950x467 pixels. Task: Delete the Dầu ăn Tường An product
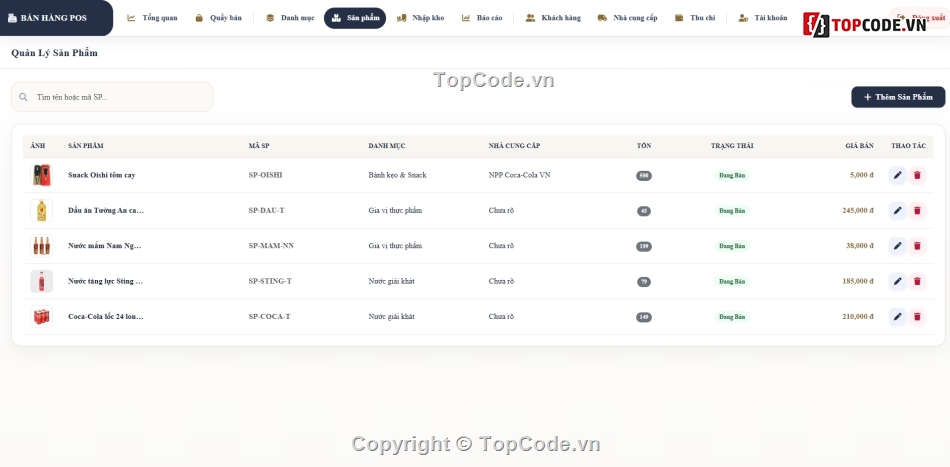tap(917, 211)
